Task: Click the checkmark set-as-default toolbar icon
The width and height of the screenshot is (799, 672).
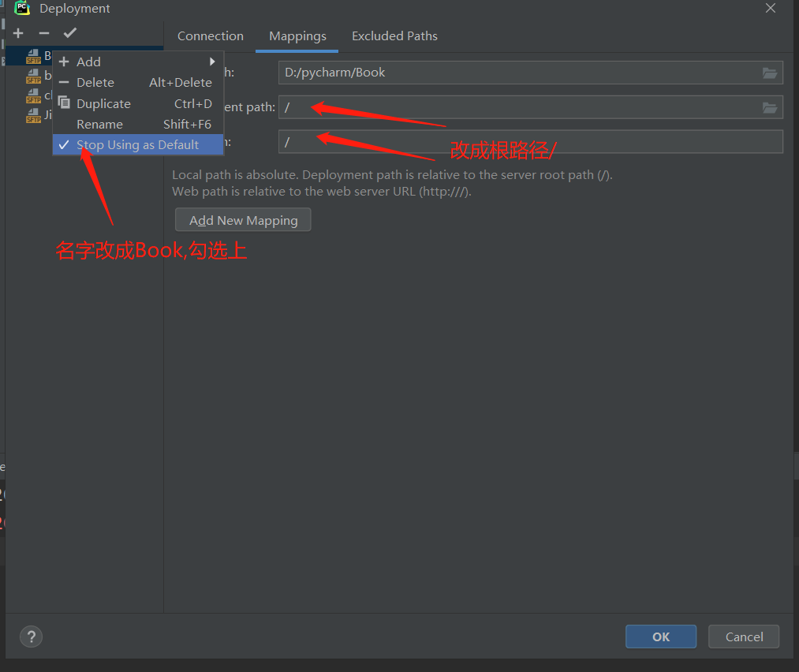Action: [x=70, y=33]
